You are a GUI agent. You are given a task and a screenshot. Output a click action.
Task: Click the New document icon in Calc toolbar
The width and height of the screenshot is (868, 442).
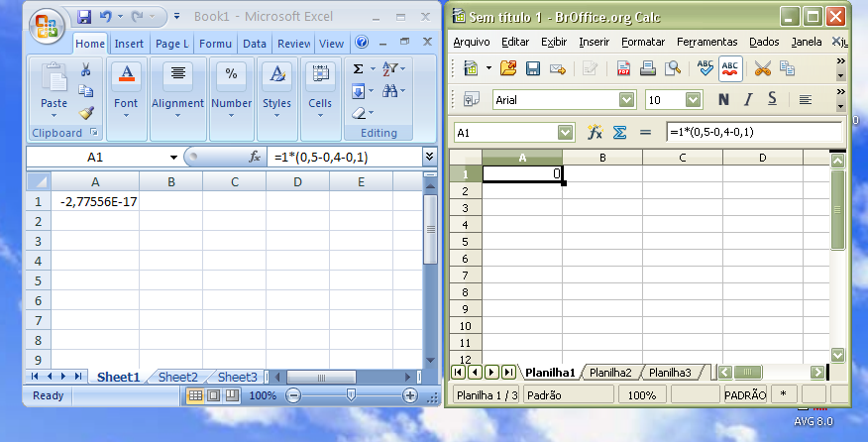click(471, 68)
